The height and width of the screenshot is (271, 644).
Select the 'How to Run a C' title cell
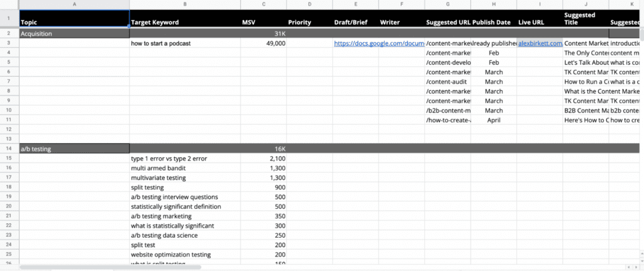(586, 82)
